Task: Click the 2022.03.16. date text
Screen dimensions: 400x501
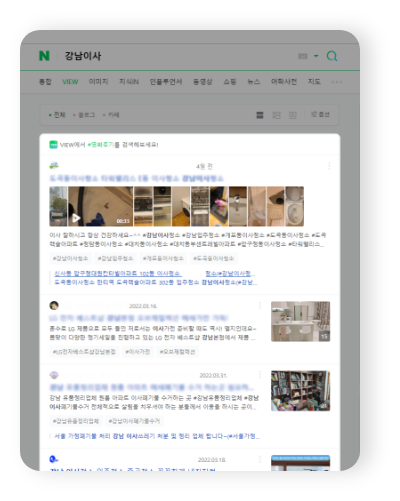Action: click(143, 306)
